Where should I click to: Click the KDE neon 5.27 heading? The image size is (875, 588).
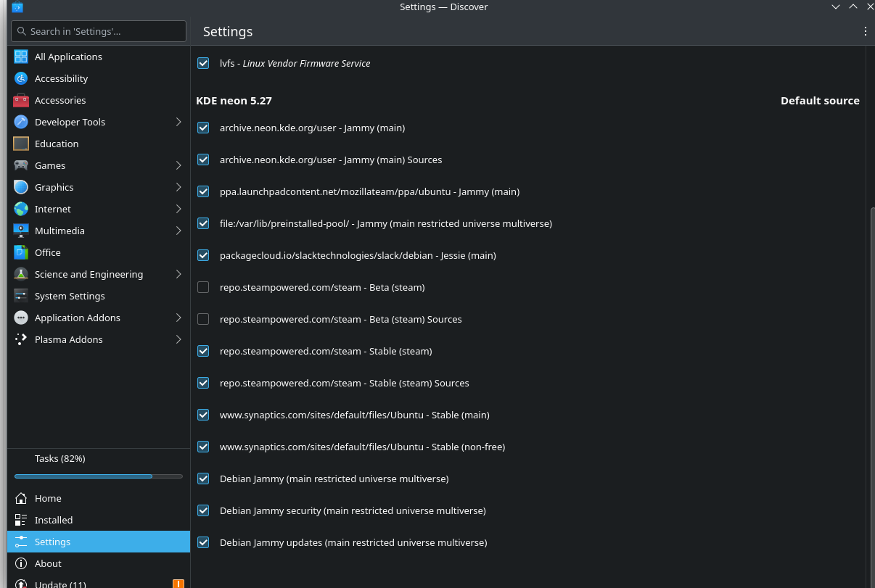click(x=234, y=101)
